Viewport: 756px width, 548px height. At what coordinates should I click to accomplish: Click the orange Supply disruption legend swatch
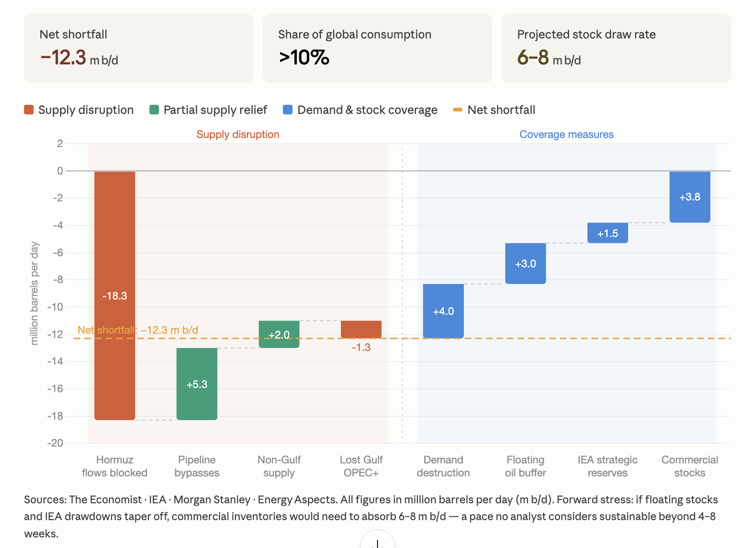(x=29, y=110)
